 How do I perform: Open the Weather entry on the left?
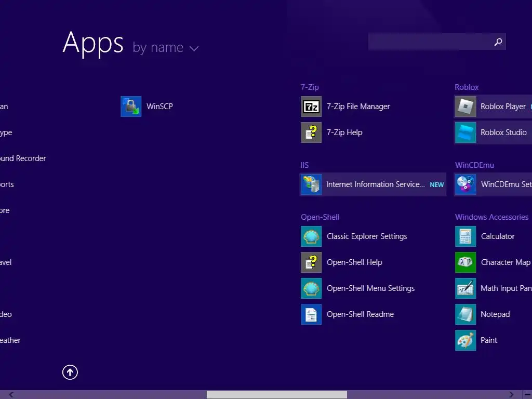point(10,340)
